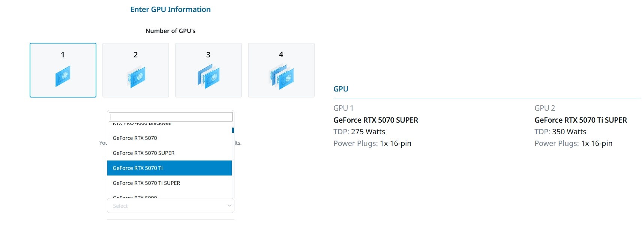The height and width of the screenshot is (234, 644).
Task: Open the Select GPU combo box
Action: [x=171, y=205]
